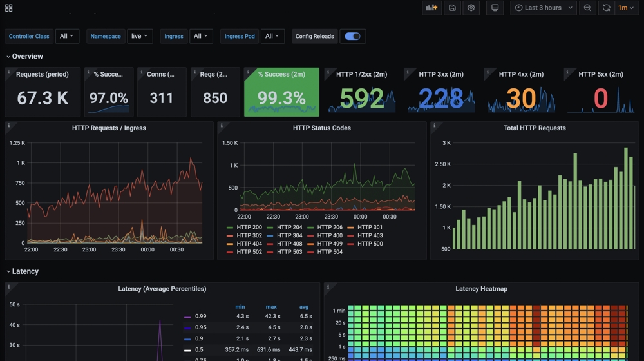Open HTTP Requests / Ingress panel title menu
644x361 pixels.
[109, 128]
